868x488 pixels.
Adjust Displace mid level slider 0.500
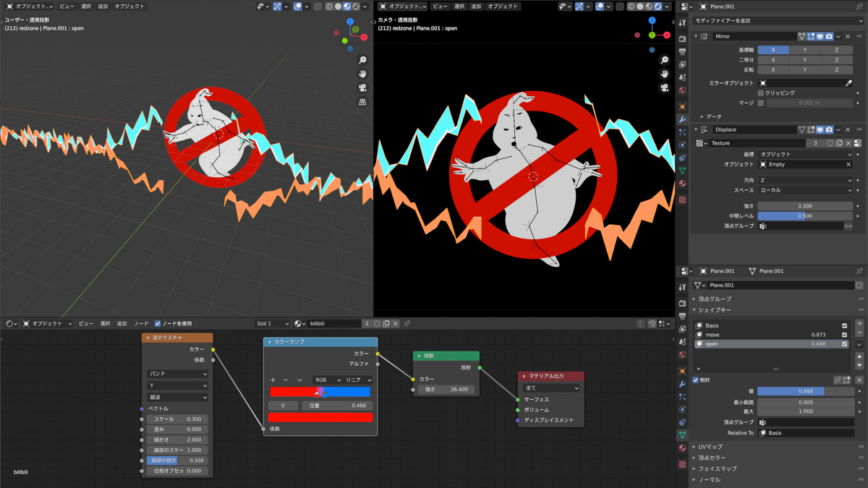[806, 215]
